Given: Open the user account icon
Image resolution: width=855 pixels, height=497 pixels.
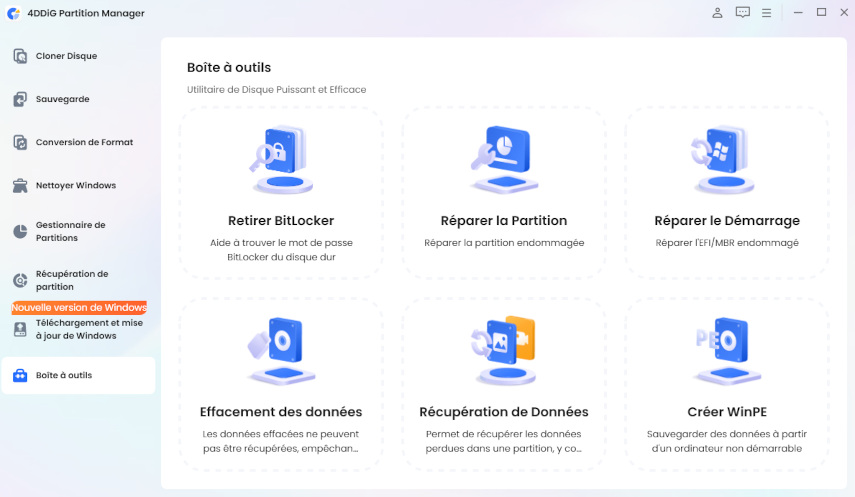Looking at the screenshot, I should coord(717,13).
